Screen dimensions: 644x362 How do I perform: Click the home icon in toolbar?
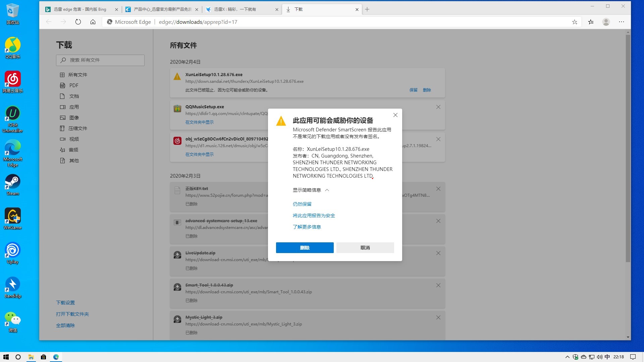tap(93, 22)
